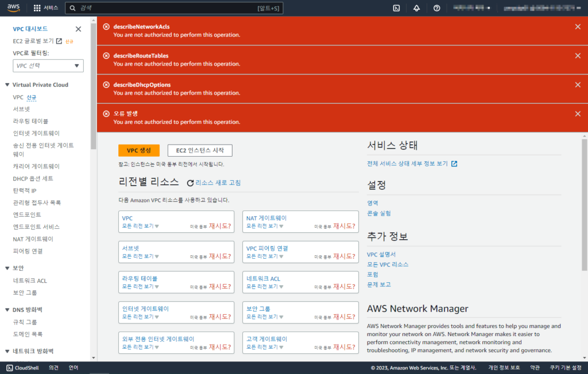Open the 콘솔 실험 link

click(x=379, y=213)
